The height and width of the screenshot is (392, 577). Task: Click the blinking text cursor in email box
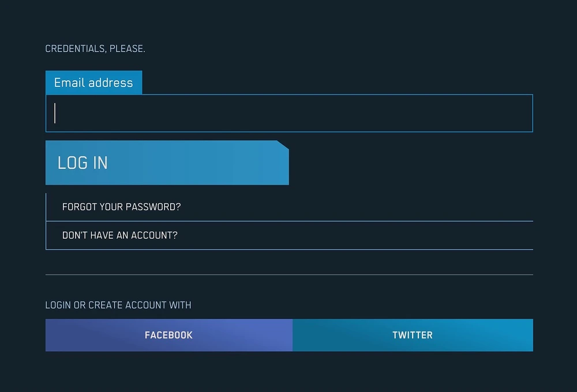tap(55, 113)
